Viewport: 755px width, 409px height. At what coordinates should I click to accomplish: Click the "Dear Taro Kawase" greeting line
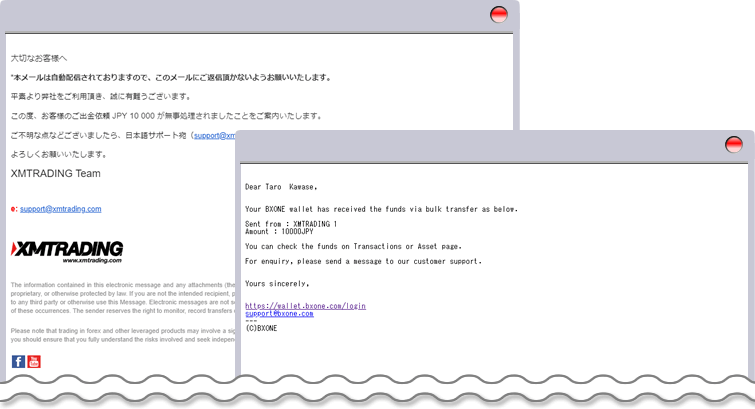[281, 186]
